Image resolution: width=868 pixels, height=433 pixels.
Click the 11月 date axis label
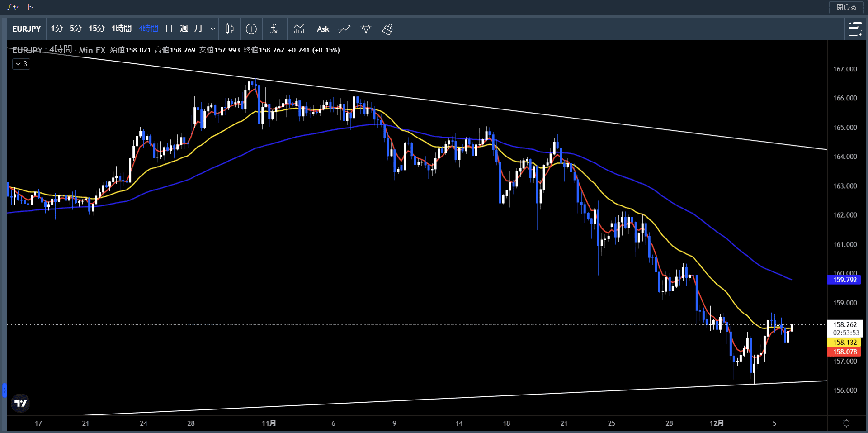point(269,423)
